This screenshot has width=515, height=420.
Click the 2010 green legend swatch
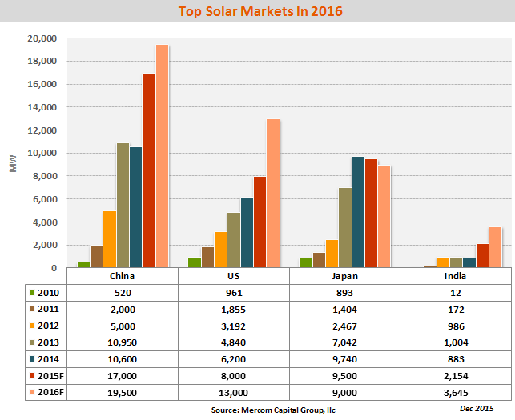(30, 292)
